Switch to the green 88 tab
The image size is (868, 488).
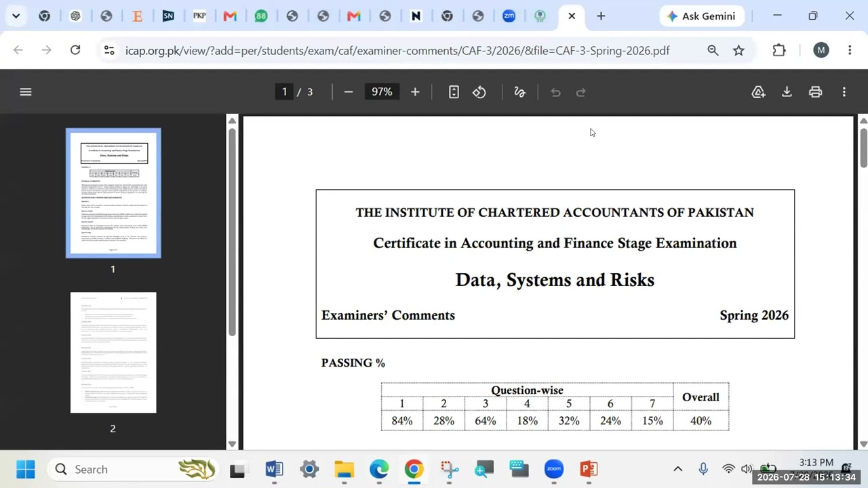(x=261, y=16)
